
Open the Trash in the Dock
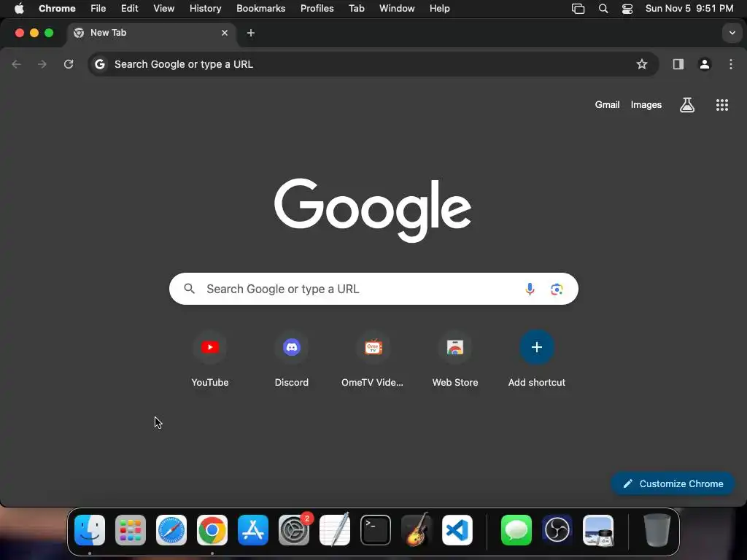click(x=657, y=530)
